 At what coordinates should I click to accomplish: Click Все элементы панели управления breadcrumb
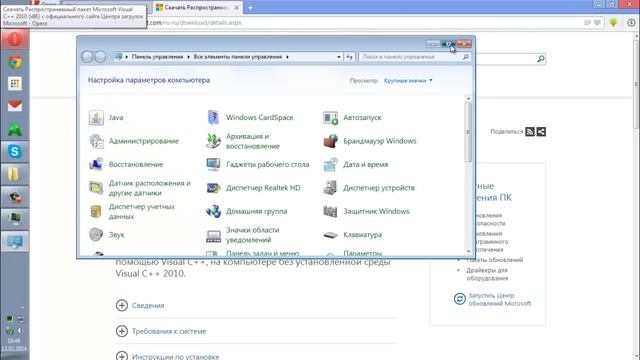pos(238,57)
